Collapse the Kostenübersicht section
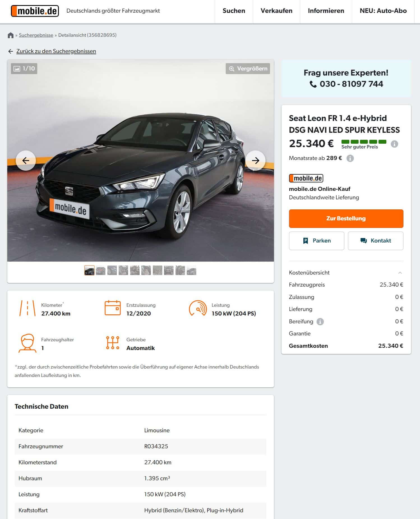The width and height of the screenshot is (420, 519). (x=400, y=273)
